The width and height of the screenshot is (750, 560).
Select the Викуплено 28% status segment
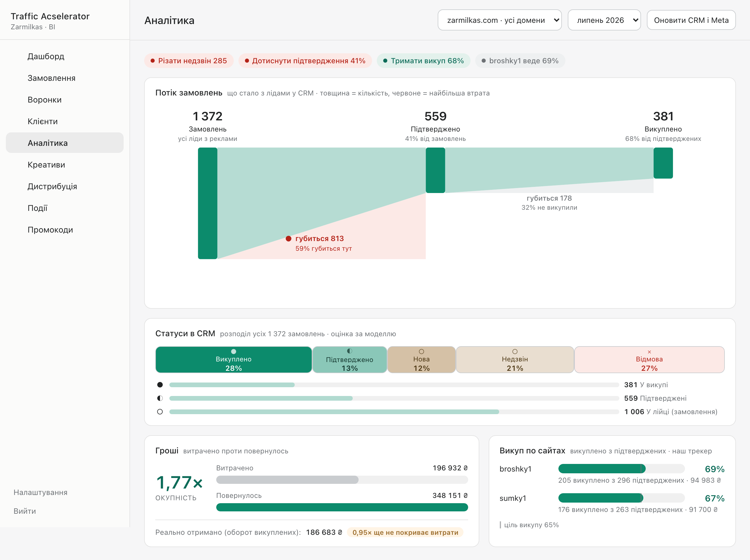(233, 360)
